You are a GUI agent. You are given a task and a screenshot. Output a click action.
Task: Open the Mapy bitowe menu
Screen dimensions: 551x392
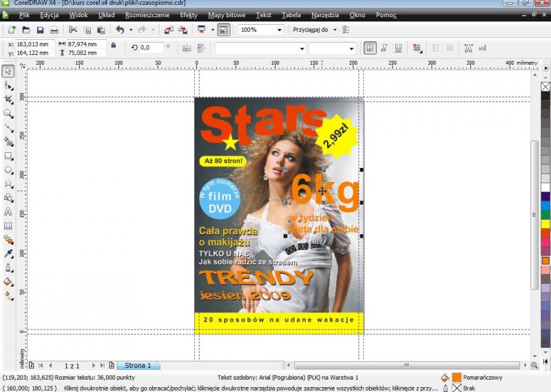[x=226, y=14]
